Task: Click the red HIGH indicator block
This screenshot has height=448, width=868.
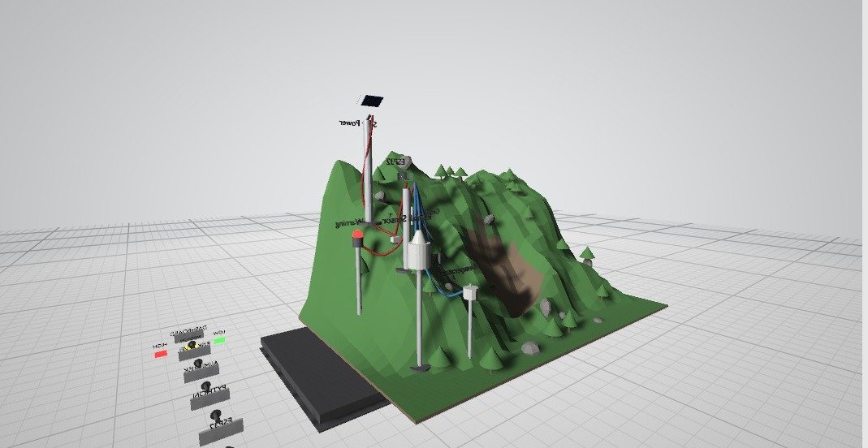Action: click(x=161, y=353)
